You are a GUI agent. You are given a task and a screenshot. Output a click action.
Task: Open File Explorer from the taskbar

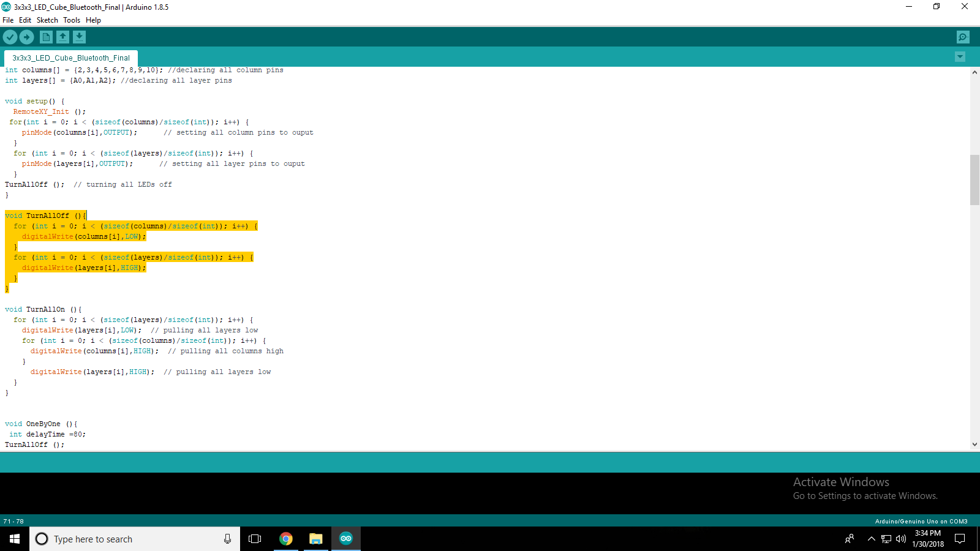[315, 539]
